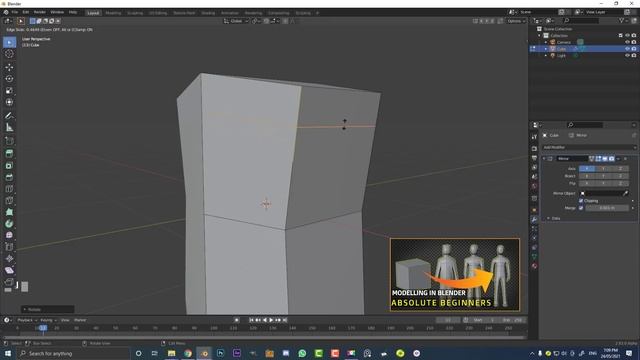Select the Measure tool
This screenshot has width=640, height=360.
coord(9,127)
